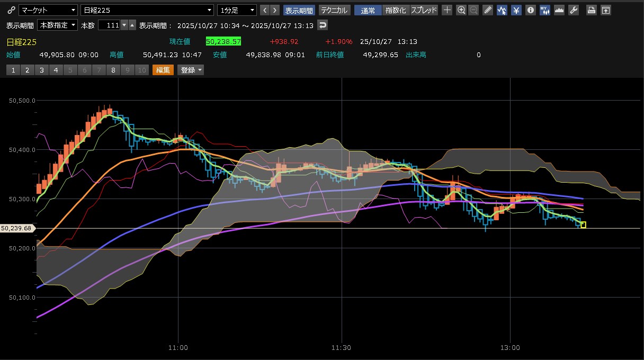Viewport: 644px width, 360px height.
Task: Expand the 登録 register dropdown
Action: 191,70
